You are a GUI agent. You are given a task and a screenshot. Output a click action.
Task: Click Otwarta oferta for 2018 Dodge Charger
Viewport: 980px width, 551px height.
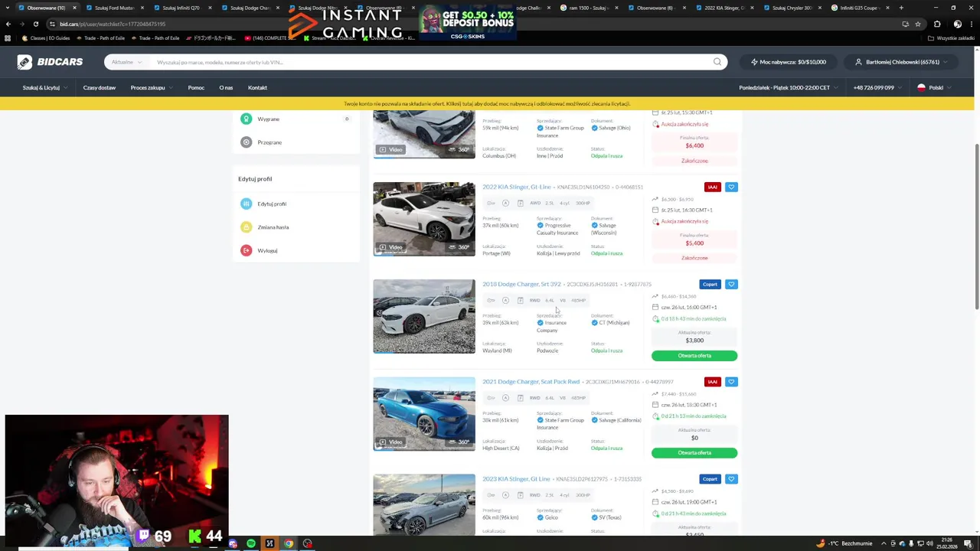[694, 355]
